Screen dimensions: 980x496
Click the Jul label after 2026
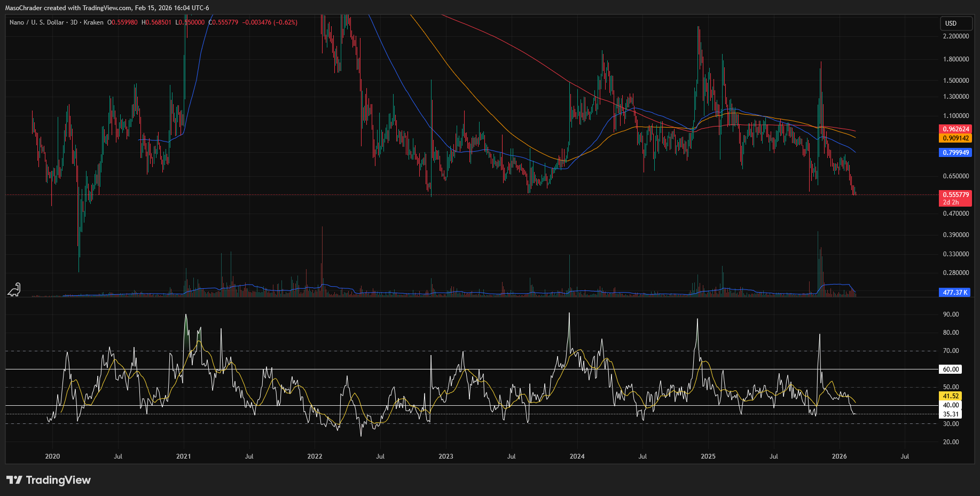(x=905, y=456)
